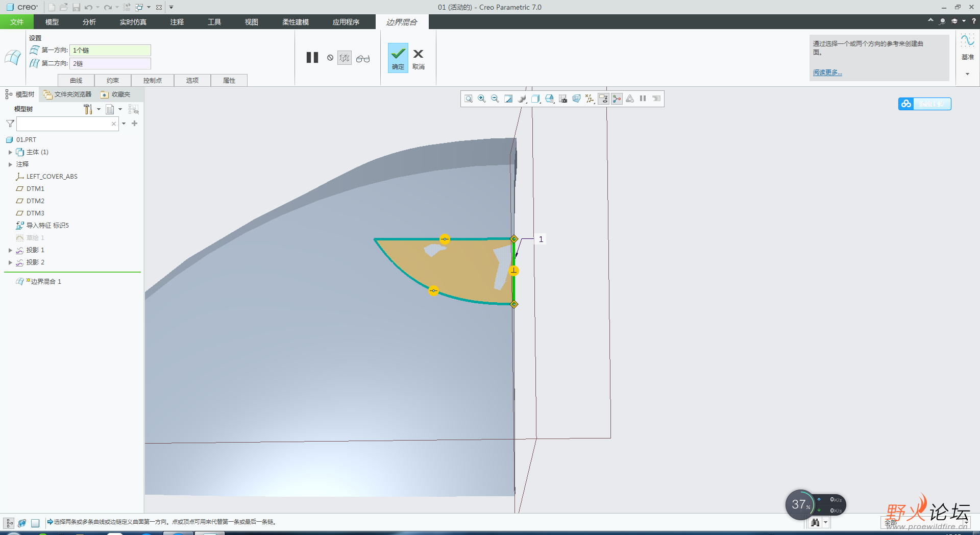Click the 第二方向 collector field
The image size is (980, 535).
click(110, 63)
